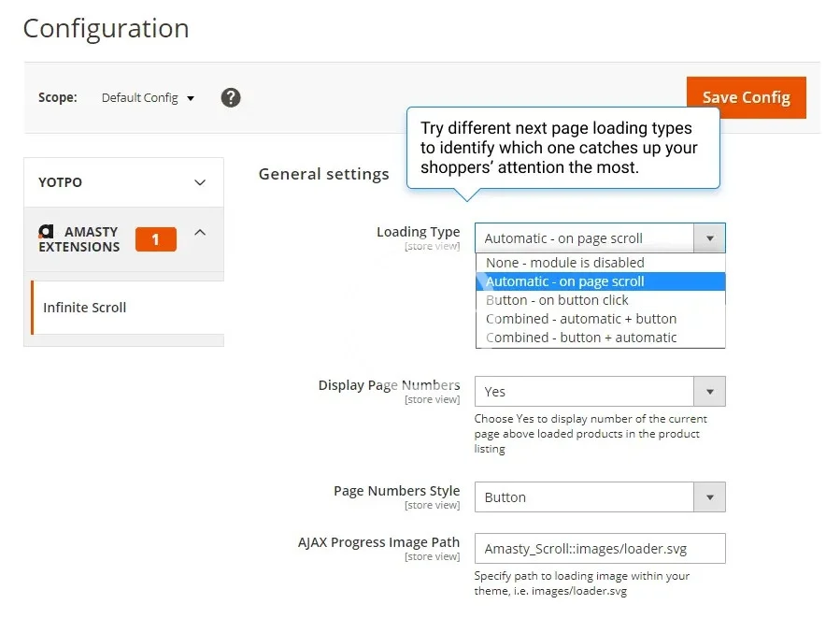Pick 'Combined - button + automatic' option
840x633 pixels.
tap(580, 338)
